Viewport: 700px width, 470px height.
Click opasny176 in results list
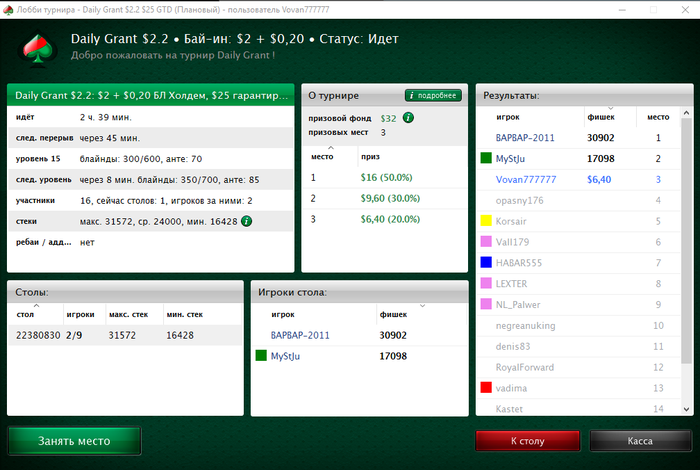[520, 200]
